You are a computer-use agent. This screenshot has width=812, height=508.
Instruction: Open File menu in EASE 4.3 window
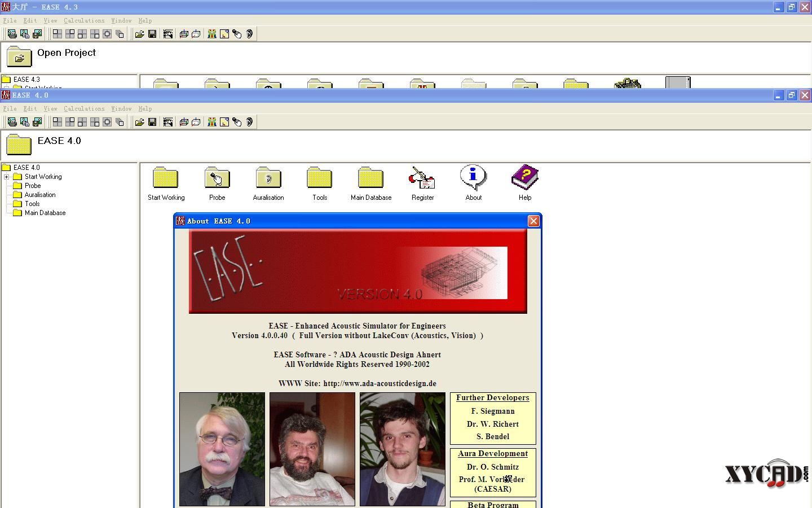pyautogui.click(x=10, y=20)
